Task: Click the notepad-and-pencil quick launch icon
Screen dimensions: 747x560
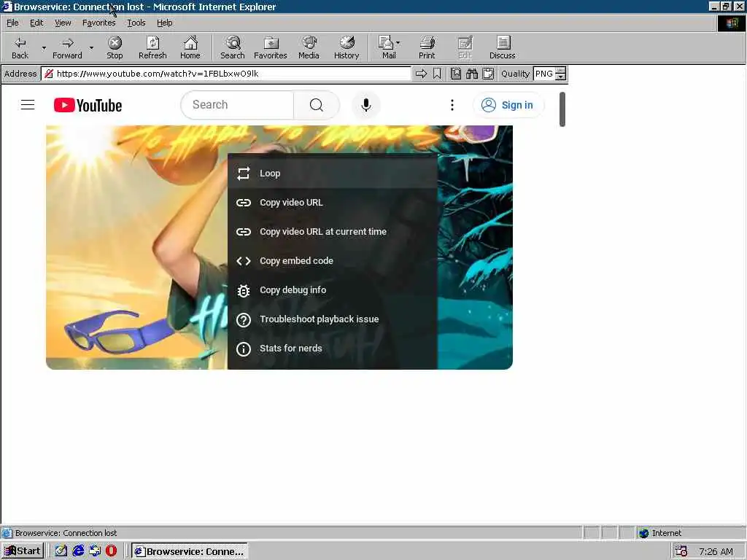Action: click(x=61, y=551)
